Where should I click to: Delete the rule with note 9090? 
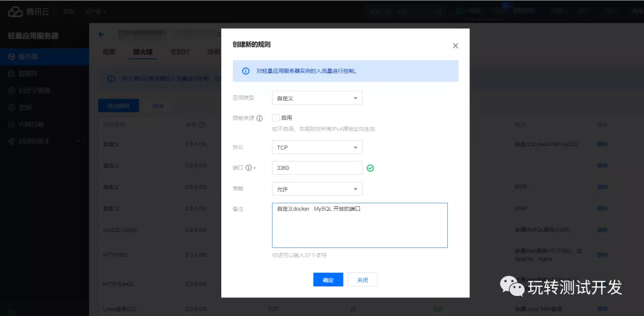click(x=602, y=208)
